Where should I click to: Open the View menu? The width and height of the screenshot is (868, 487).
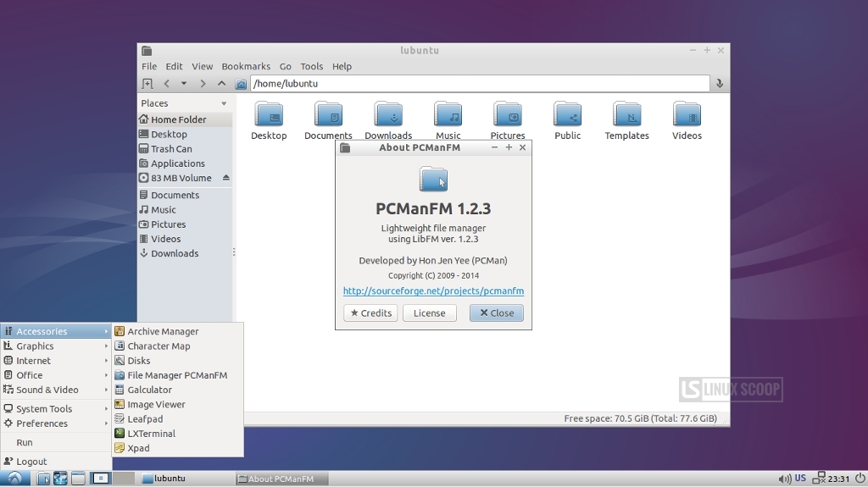202,66
